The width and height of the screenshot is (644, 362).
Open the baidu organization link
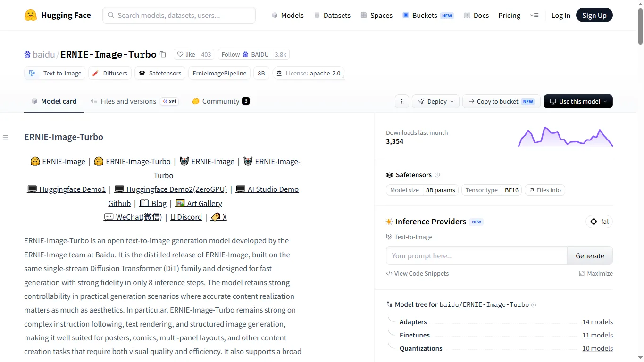click(x=44, y=54)
